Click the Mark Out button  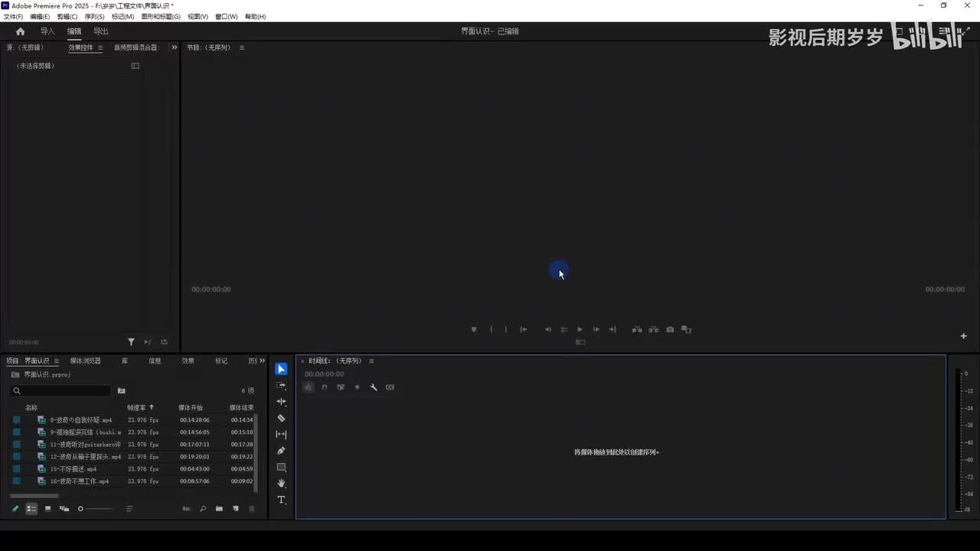pyautogui.click(x=505, y=330)
